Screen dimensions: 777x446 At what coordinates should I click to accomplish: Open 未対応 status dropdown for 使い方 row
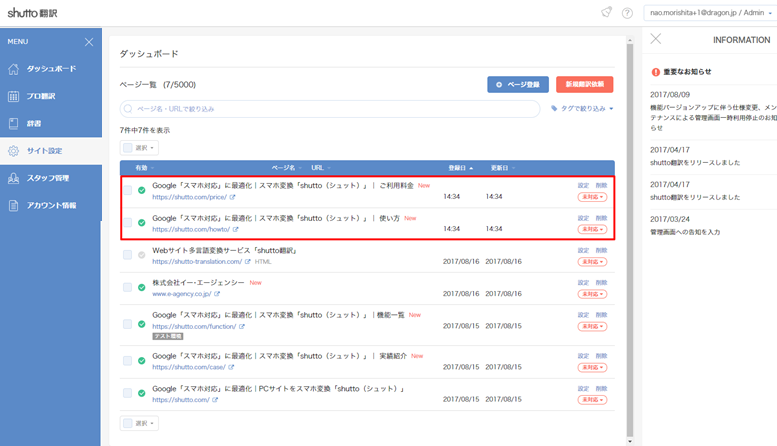tap(592, 229)
